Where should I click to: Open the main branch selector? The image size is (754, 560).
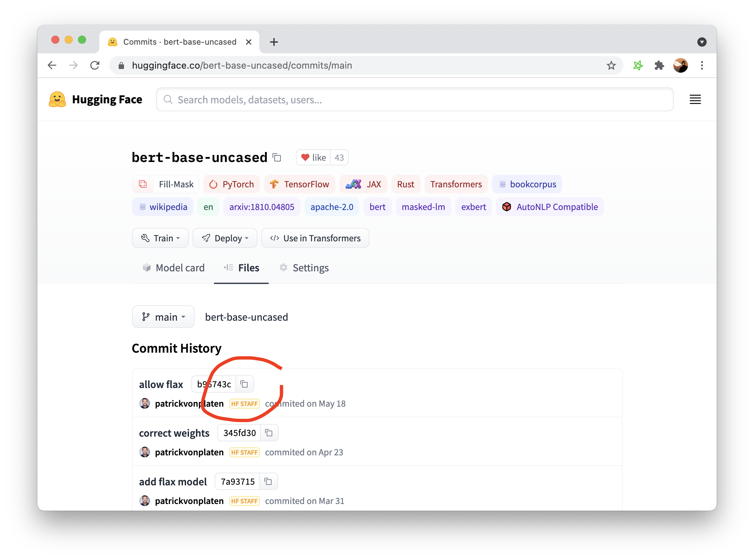click(x=163, y=317)
